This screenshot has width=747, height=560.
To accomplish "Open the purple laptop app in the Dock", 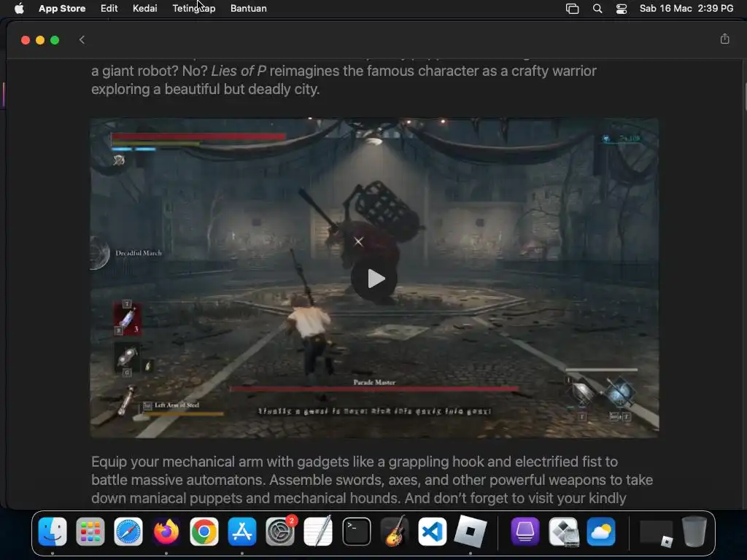I will coord(525,532).
